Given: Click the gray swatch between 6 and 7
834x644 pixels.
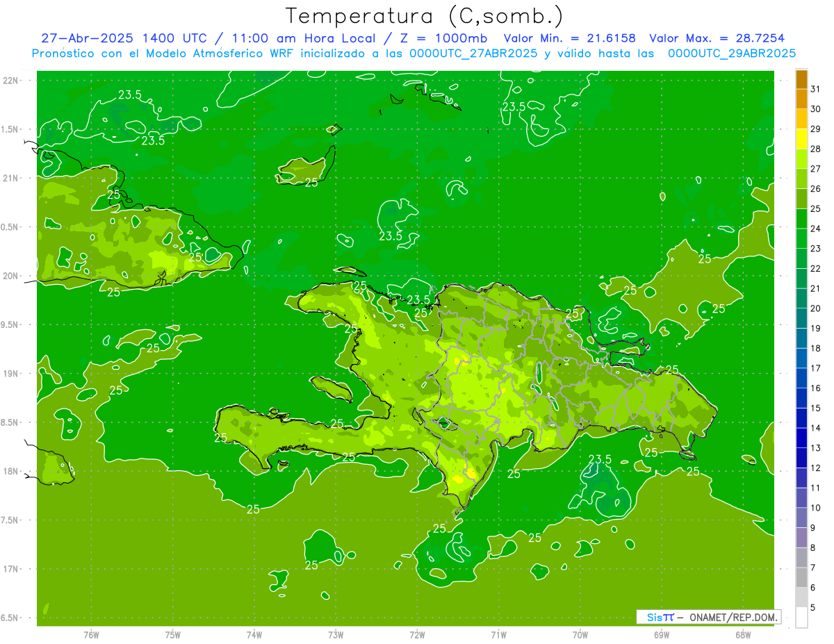Looking at the screenshot, I should [801, 577].
